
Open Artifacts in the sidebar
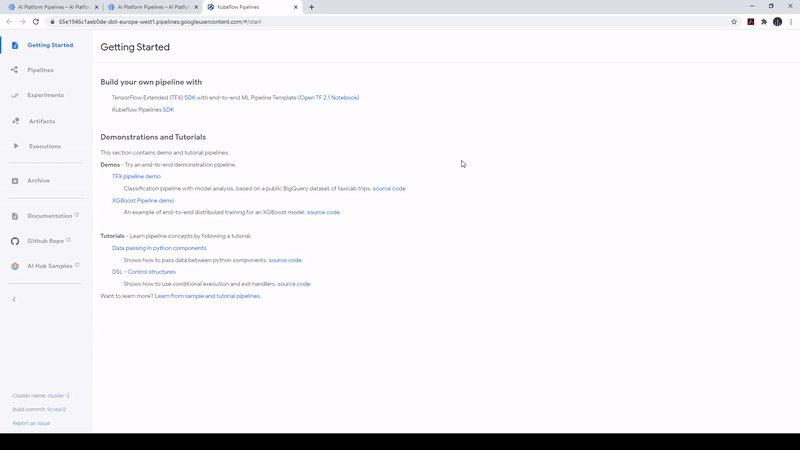[42, 121]
